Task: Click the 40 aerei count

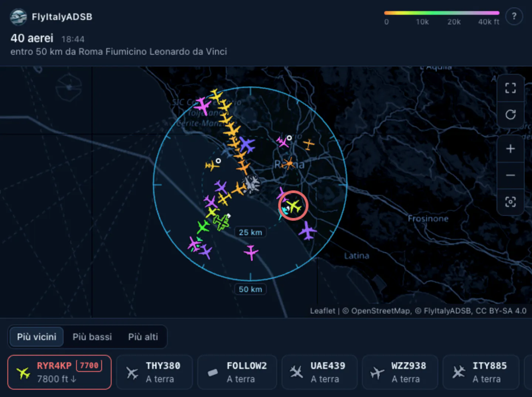Action: [x=32, y=38]
